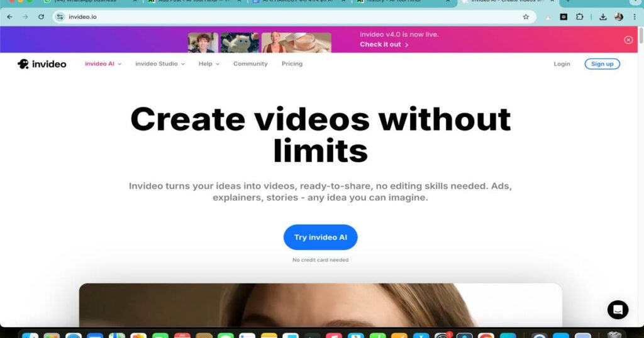
Task: Open the banner thumbnail of the white cat
Action: pos(240,43)
